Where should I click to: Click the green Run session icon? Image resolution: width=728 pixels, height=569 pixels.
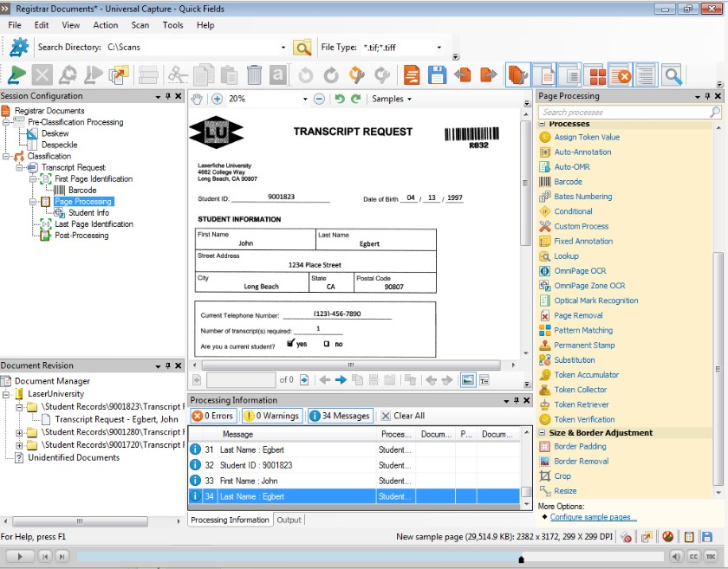click(16, 74)
